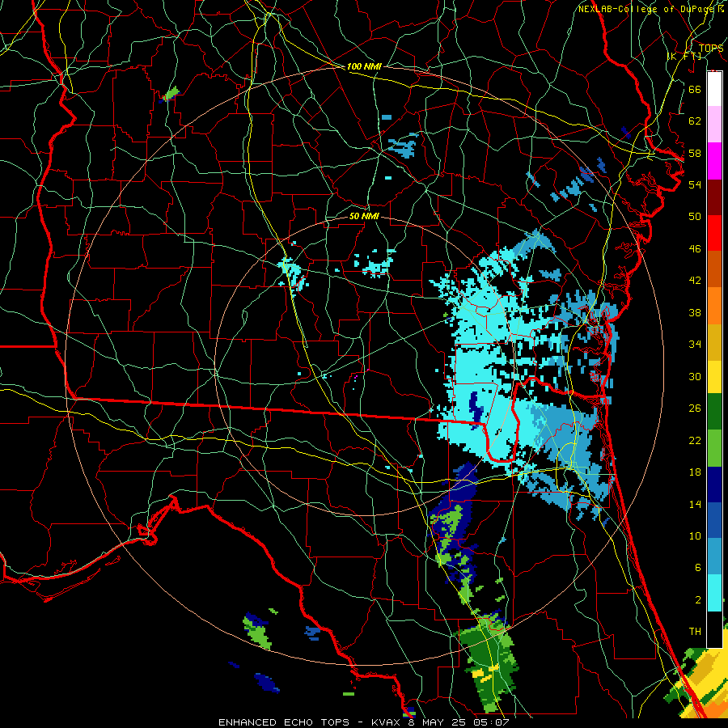
Task: Click the "TOPS" legend title
Action: click(x=711, y=48)
